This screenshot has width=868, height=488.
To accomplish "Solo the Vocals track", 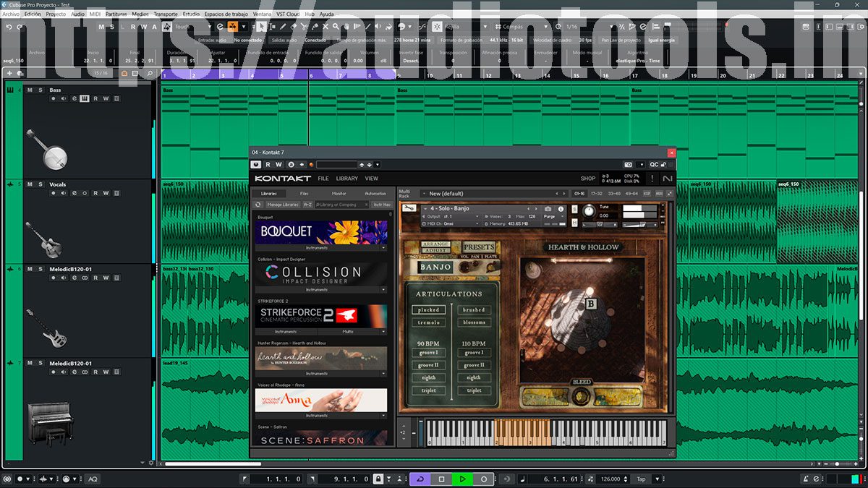I will click(x=41, y=184).
